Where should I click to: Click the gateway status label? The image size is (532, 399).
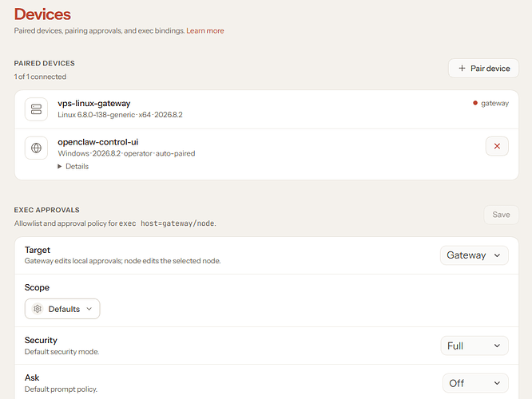494,103
